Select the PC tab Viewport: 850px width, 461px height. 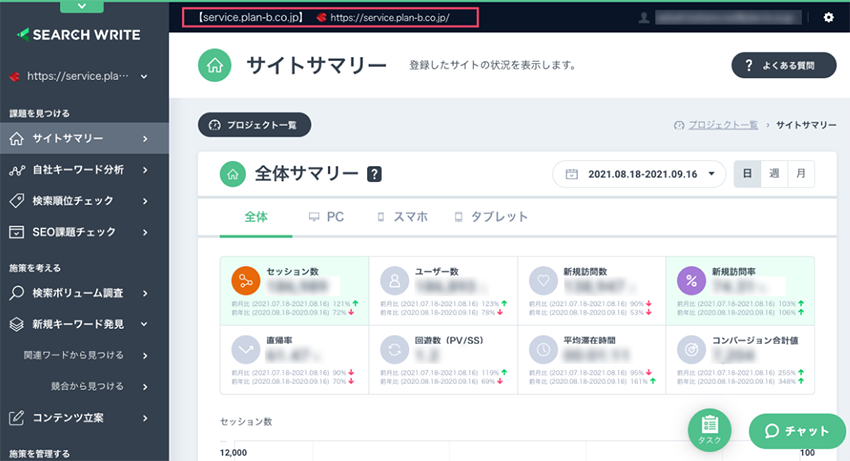coord(326,217)
